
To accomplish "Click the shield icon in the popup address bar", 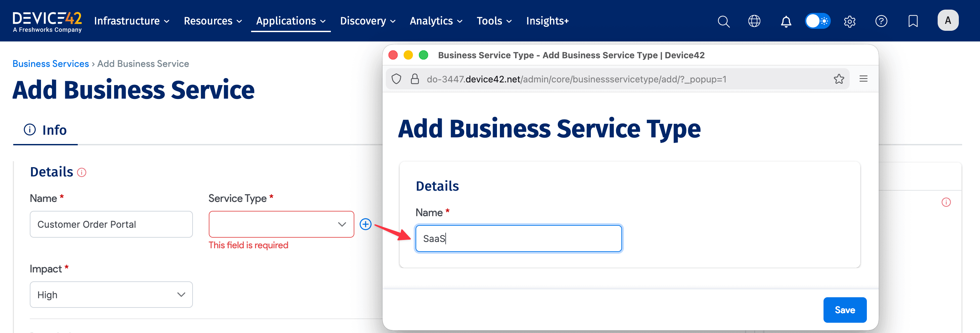I will point(397,79).
